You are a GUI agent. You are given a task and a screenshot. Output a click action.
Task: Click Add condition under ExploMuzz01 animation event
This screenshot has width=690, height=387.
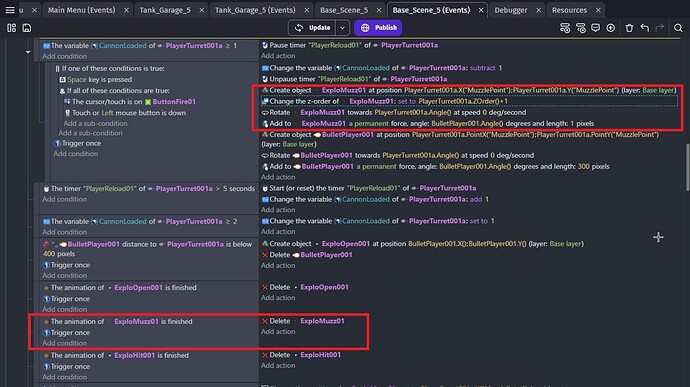coord(64,343)
